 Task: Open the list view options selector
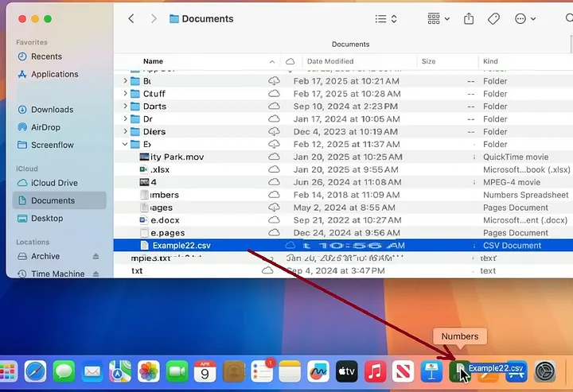pyautogui.click(x=386, y=18)
